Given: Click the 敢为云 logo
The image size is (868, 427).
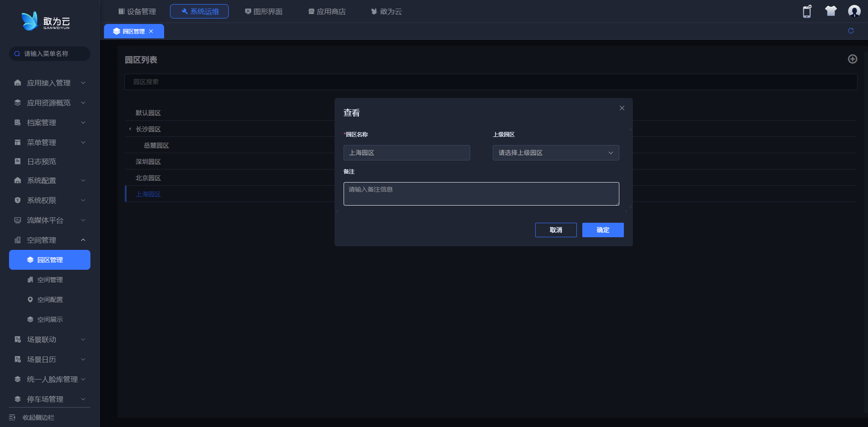Looking at the screenshot, I should click(46, 21).
